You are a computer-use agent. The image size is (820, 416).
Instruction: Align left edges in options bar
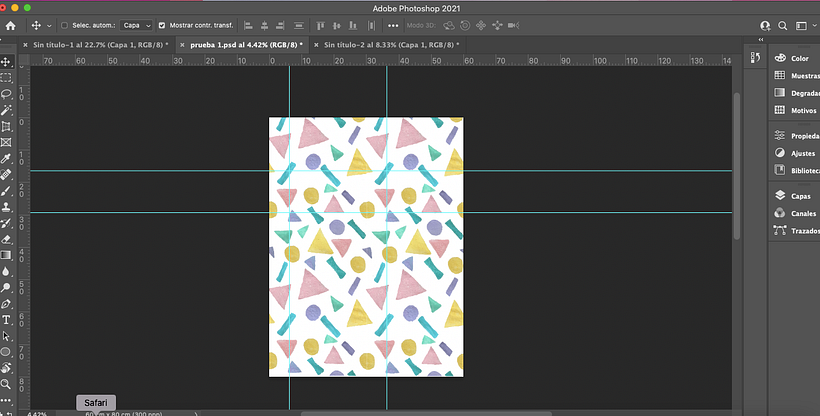(x=249, y=25)
